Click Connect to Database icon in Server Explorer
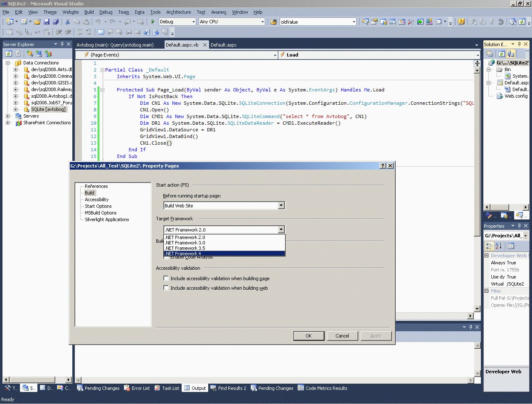Screen dimensions: 532x404 click(x=30, y=54)
